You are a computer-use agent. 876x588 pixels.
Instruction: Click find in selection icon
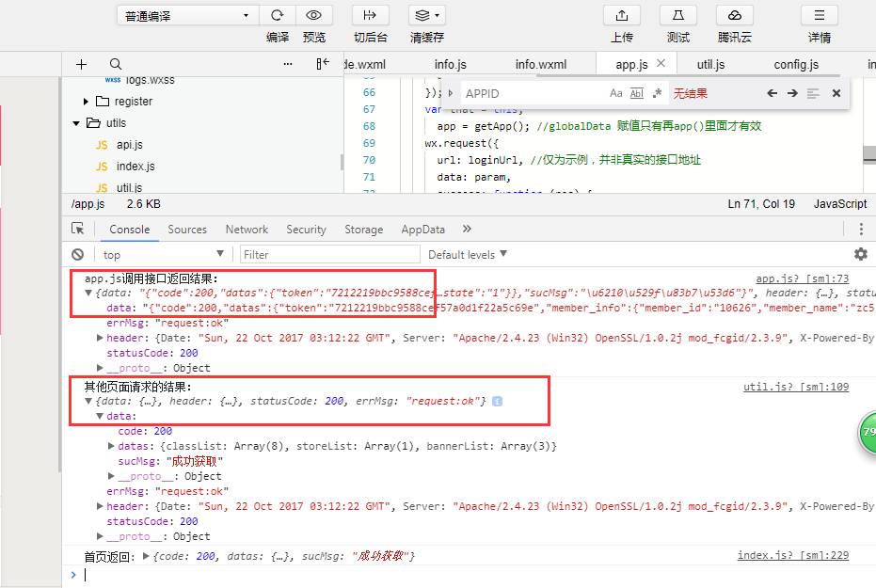click(x=813, y=93)
